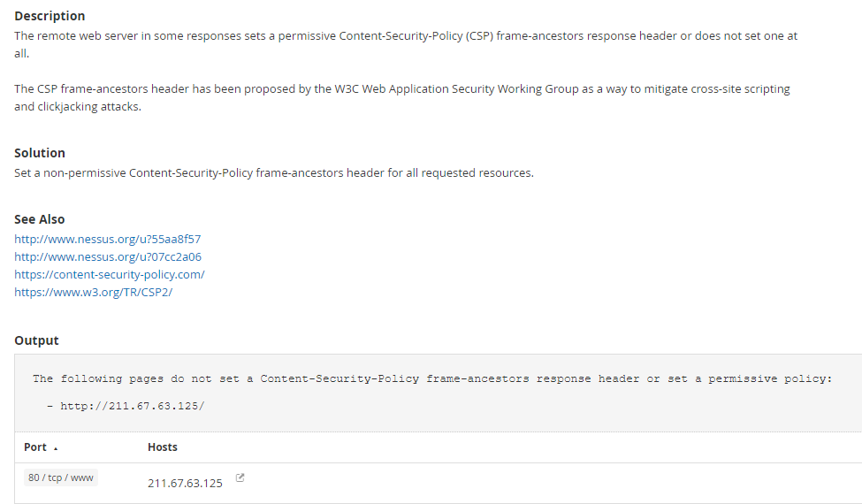Click the 'following pages do not set' output line
This screenshot has width=862, height=504.
(432, 378)
